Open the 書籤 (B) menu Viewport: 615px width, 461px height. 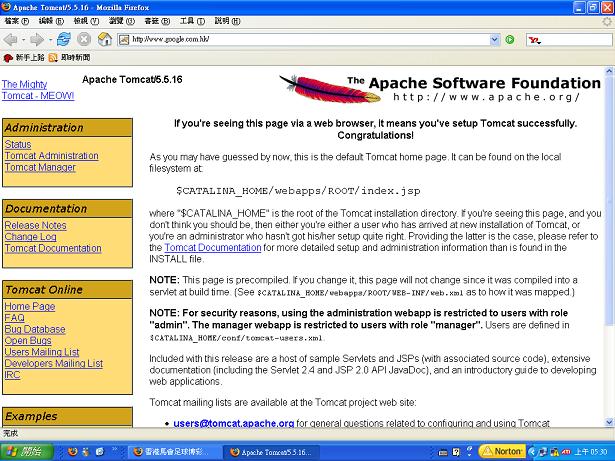[x=157, y=21]
